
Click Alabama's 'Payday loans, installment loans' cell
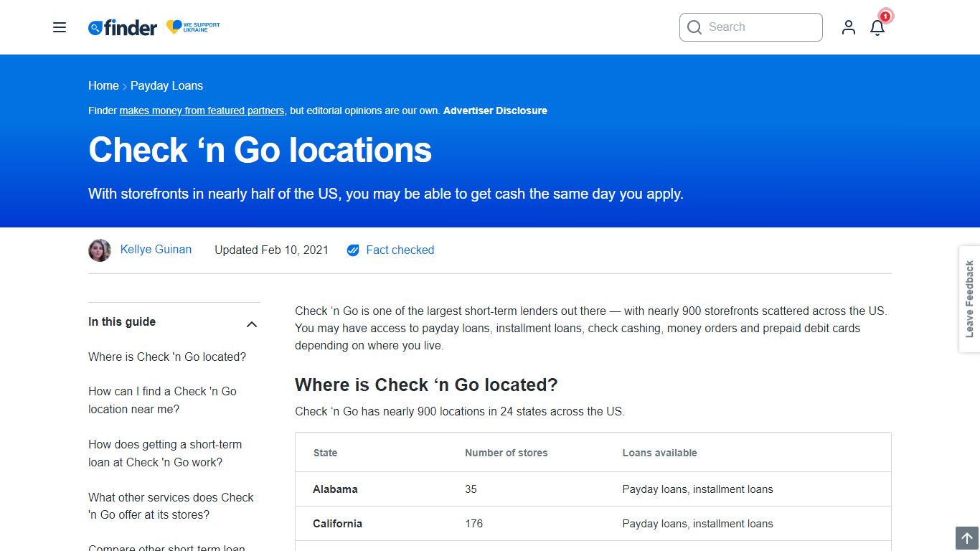[x=697, y=489]
